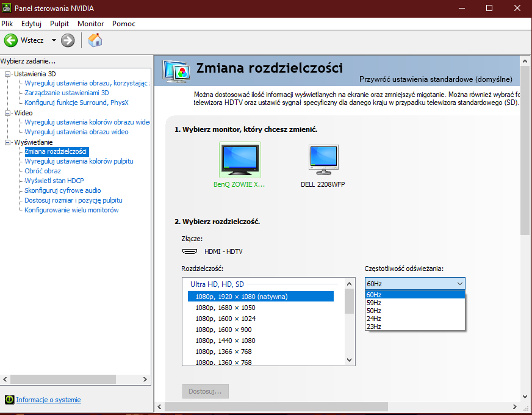Viewport: 532px width, 415px height.
Task: Open Konfigurowanie wielu monitorów task
Action: pyautogui.click(x=71, y=211)
